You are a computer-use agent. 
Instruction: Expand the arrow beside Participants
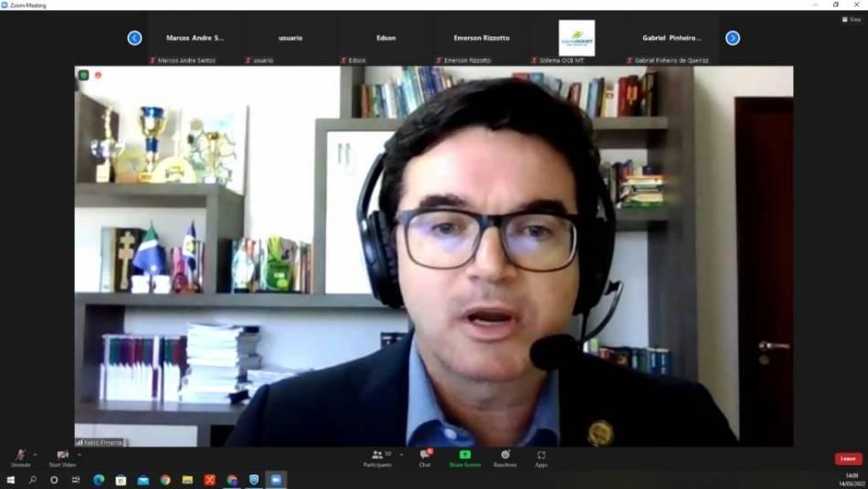click(401, 454)
